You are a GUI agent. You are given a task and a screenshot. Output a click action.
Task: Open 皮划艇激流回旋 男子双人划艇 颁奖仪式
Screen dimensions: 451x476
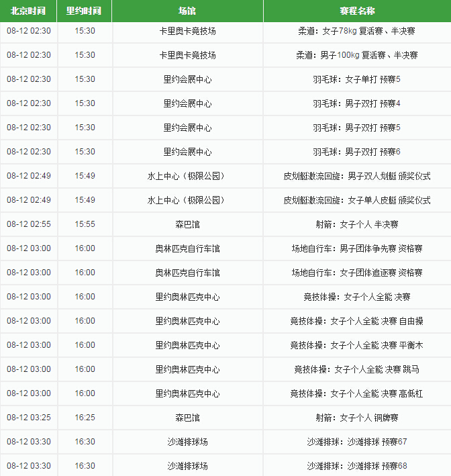click(356, 176)
